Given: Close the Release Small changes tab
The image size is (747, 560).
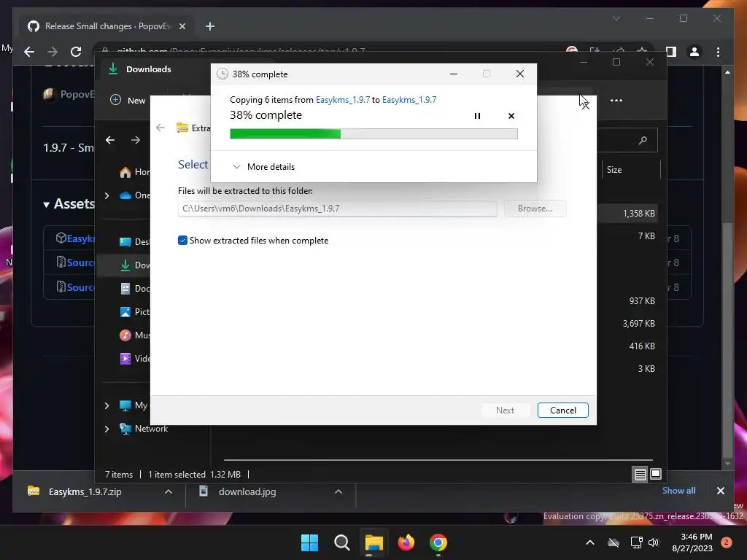Looking at the screenshot, I should click(x=182, y=26).
